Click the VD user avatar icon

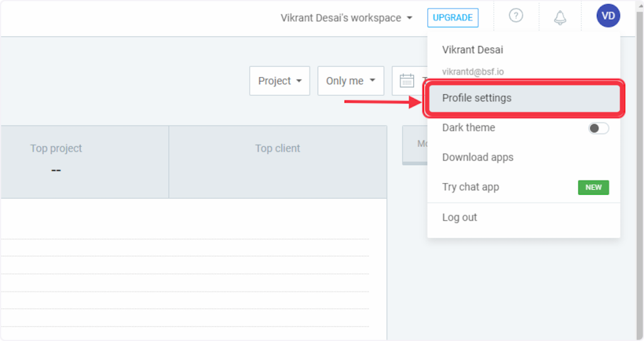[x=608, y=16]
